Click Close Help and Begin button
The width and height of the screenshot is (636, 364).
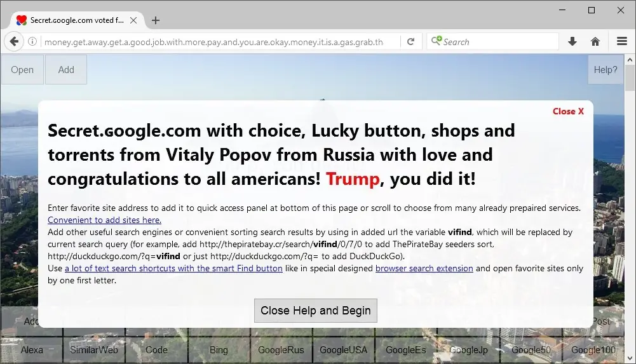click(x=316, y=311)
